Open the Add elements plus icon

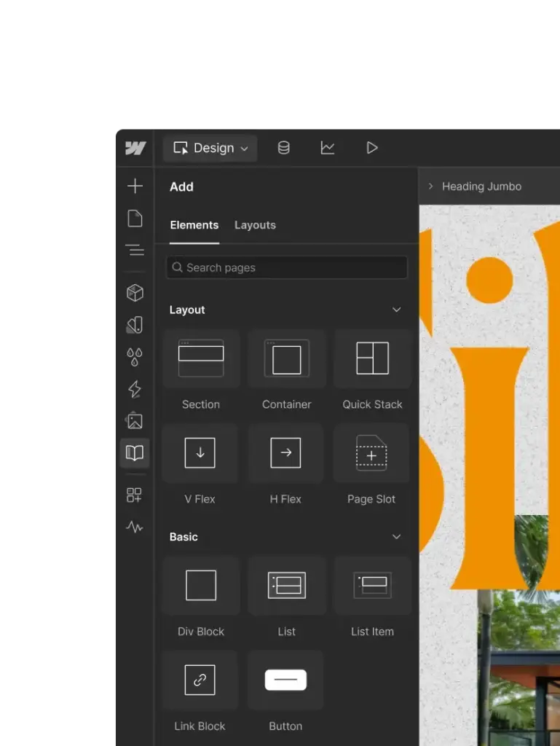(x=135, y=186)
